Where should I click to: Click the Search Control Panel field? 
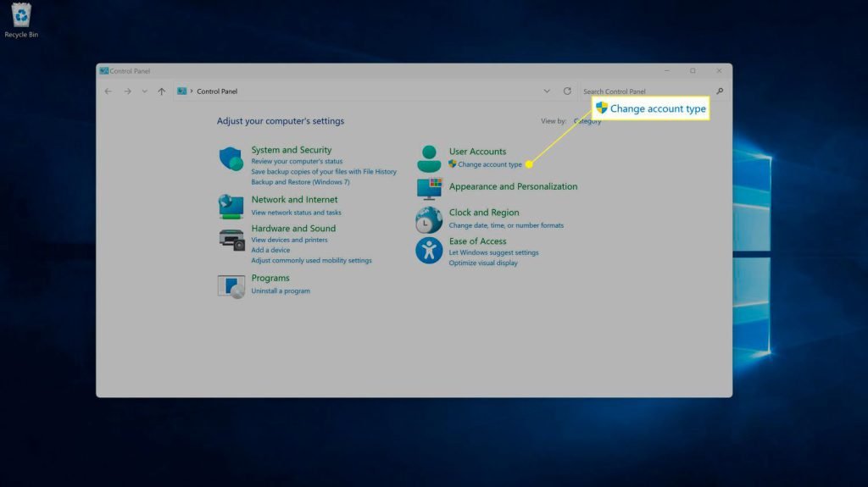tap(646, 91)
